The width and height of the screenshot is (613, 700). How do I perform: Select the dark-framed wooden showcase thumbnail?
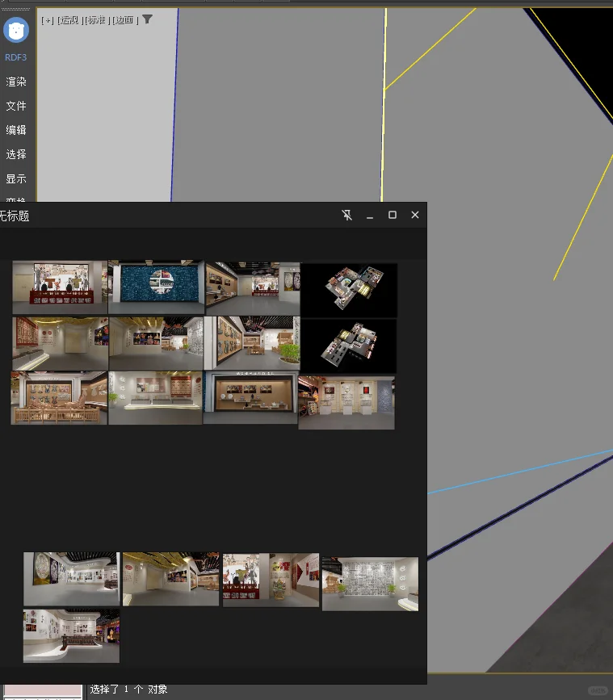(250, 397)
